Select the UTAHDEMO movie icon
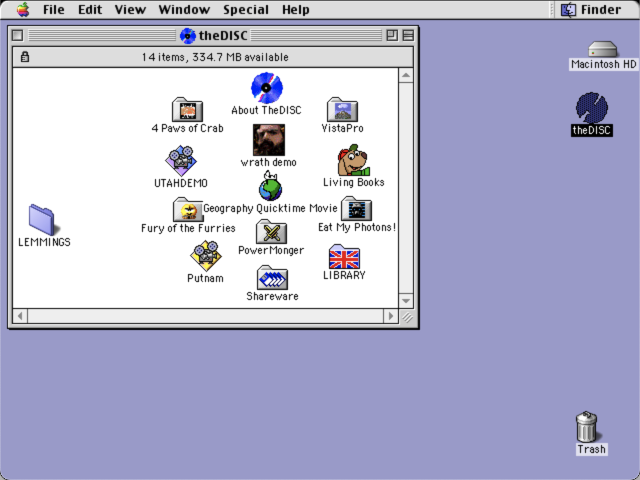The width and height of the screenshot is (640, 480). tap(181, 160)
